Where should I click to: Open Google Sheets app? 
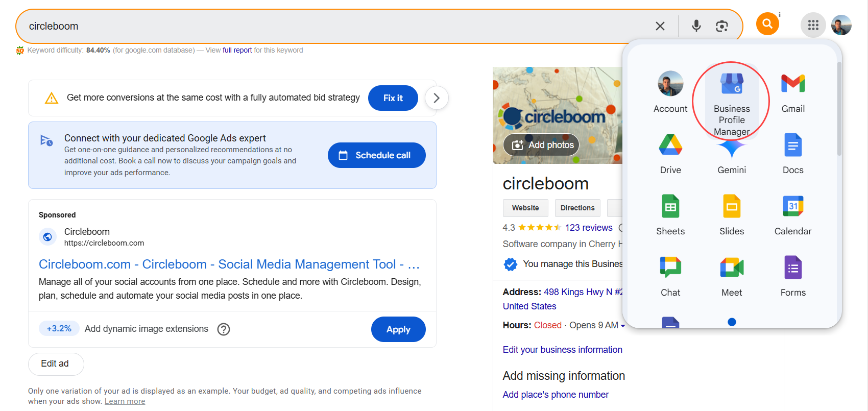670,215
